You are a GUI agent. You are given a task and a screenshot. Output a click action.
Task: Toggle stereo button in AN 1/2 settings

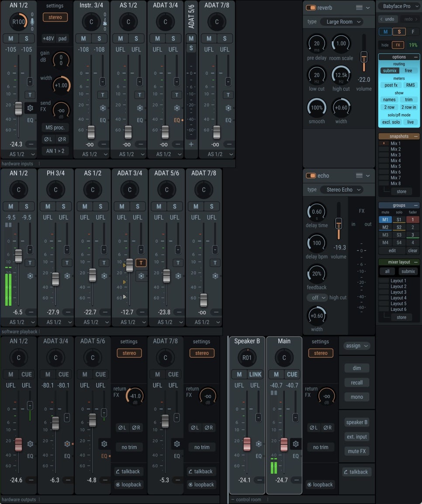(55, 17)
